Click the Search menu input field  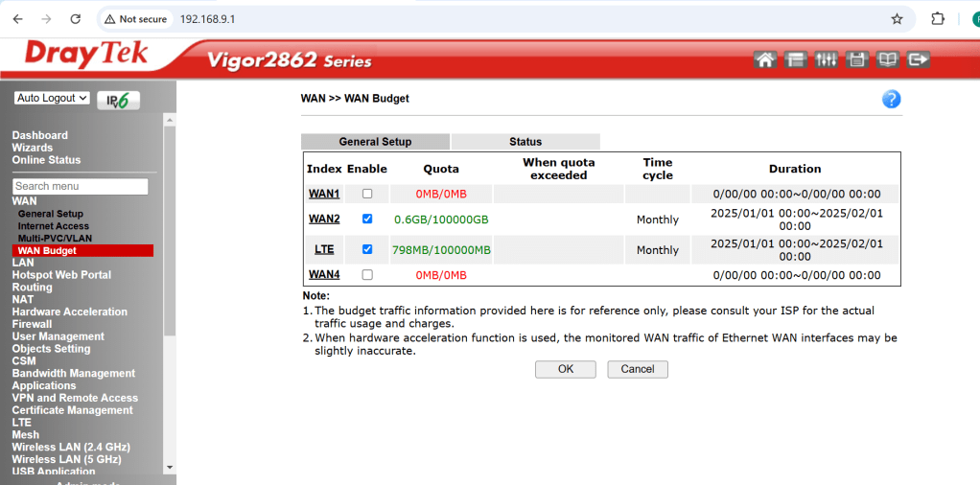pos(80,186)
